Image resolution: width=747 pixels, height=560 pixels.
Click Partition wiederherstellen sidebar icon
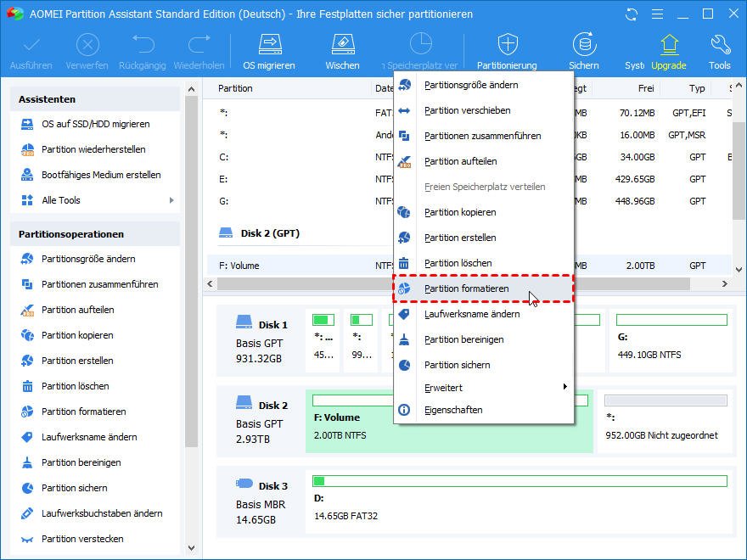tap(27, 149)
